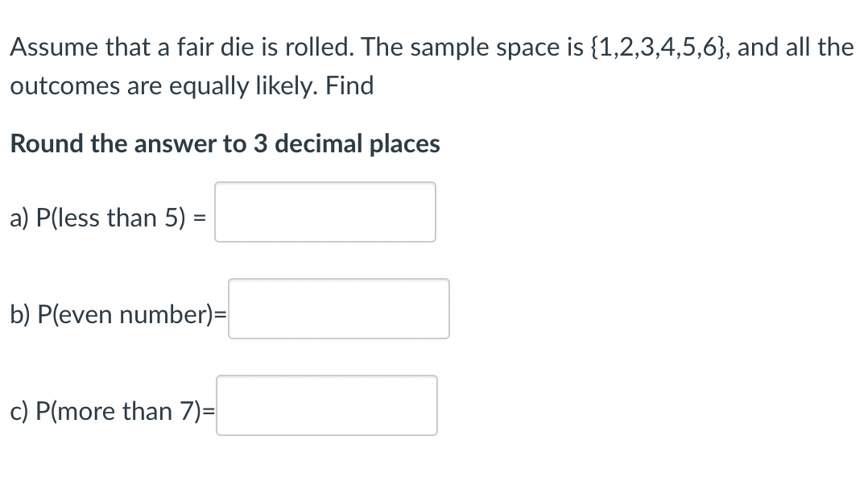Viewport: 868px width, 490px height.
Task: Click the empty box beside P(more than 7)
Action: pos(326,405)
